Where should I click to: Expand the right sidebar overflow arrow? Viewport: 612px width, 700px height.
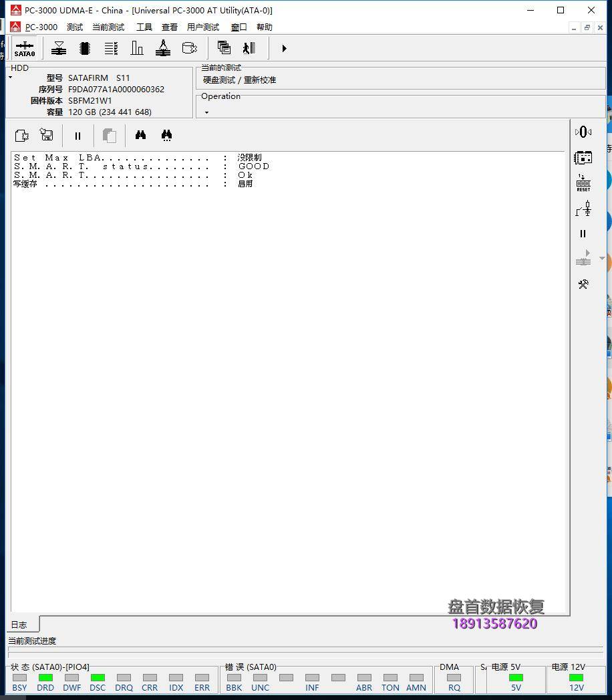point(602,258)
